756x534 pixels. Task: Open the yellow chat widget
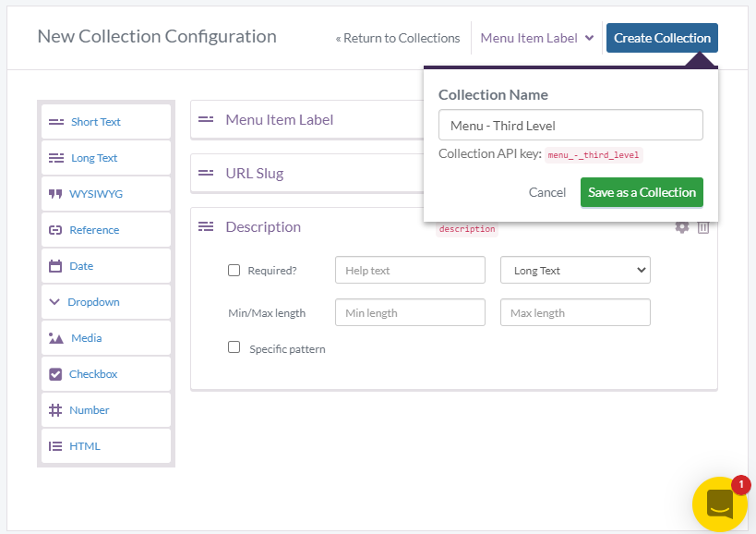point(720,504)
